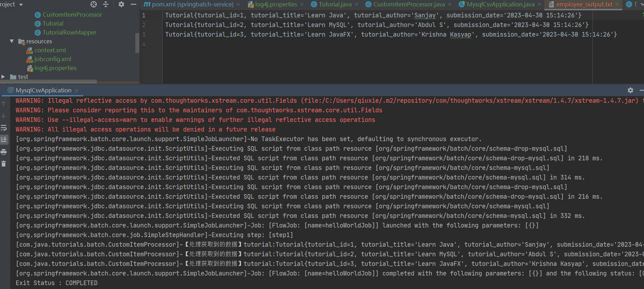Select employee_output.txt editor tab
Image resolution: width=644 pixels, height=289 pixels.
point(584,4)
